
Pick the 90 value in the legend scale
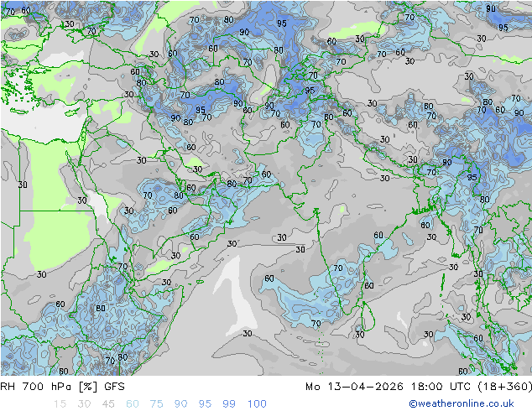click(x=180, y=404)
